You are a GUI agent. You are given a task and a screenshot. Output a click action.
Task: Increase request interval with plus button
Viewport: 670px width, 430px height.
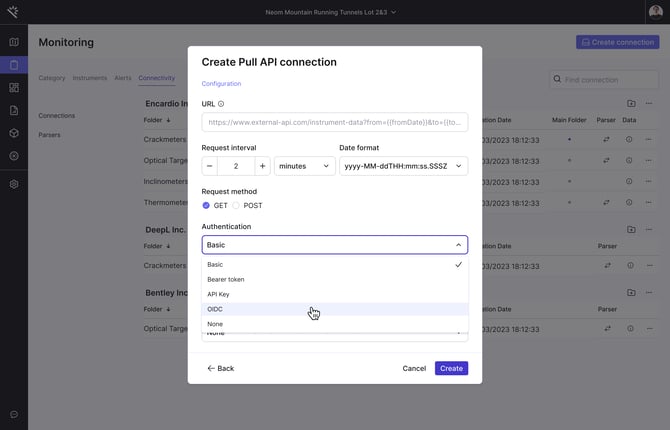tap(262, 166)
